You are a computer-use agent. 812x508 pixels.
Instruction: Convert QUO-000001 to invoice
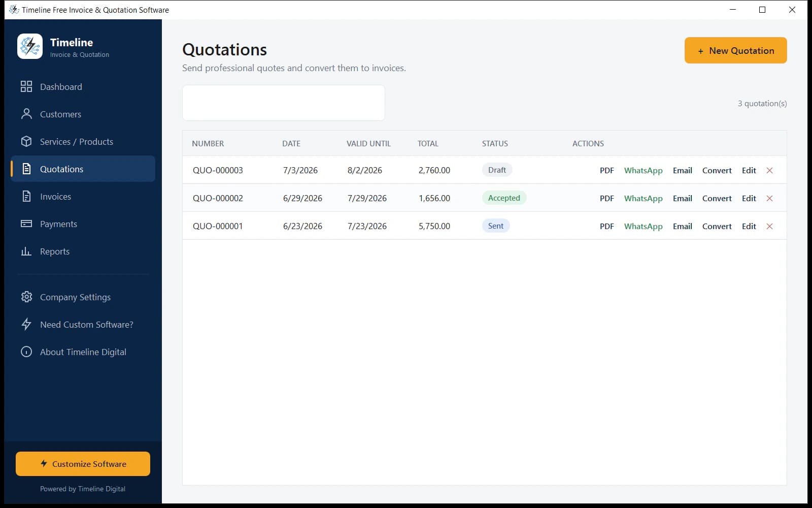tap(717, 226)
